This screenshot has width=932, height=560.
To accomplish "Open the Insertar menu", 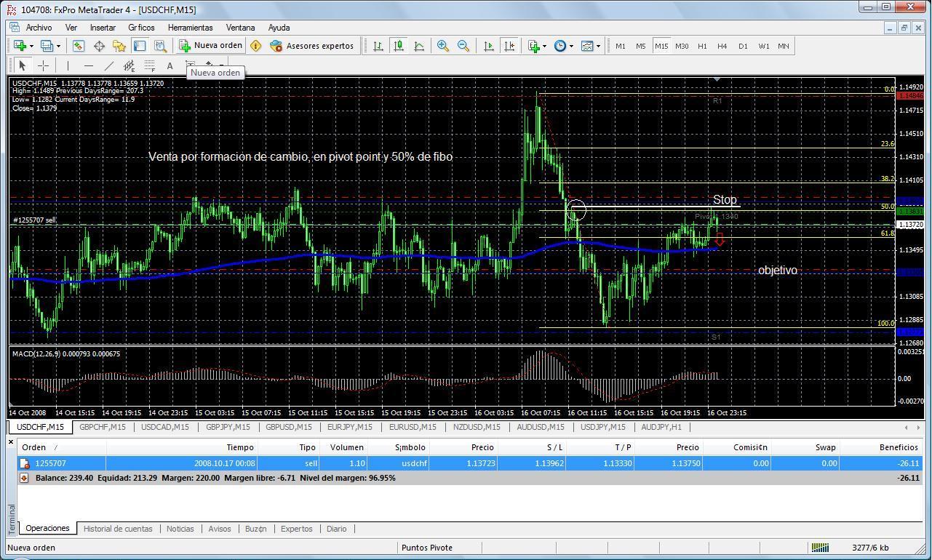I will 103,28.
